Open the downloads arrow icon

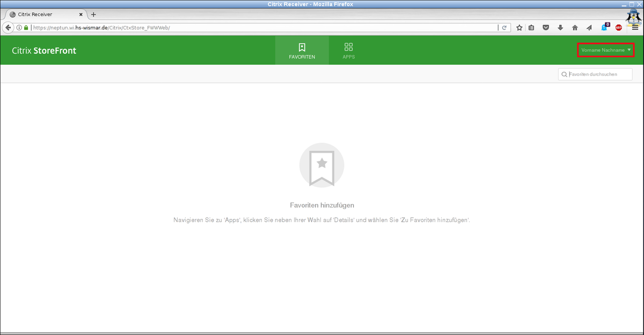(x=560, y=27)
